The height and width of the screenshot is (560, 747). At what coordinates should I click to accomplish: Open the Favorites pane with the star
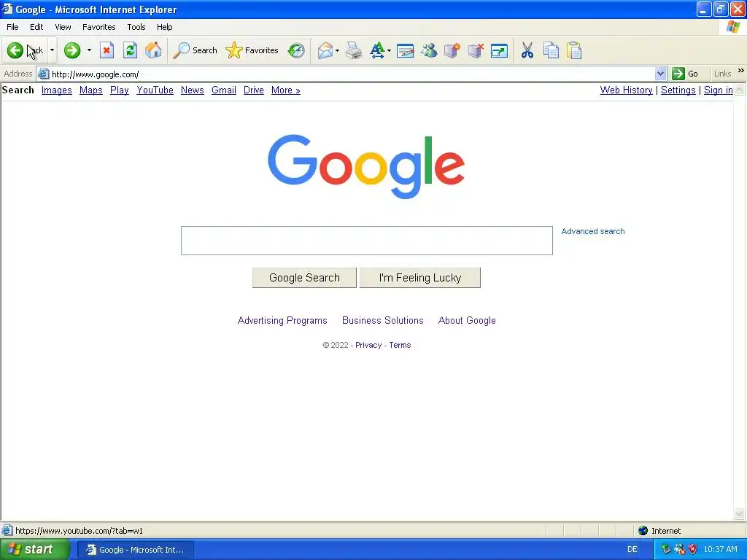pyautogui.click(x=252, y=50)
